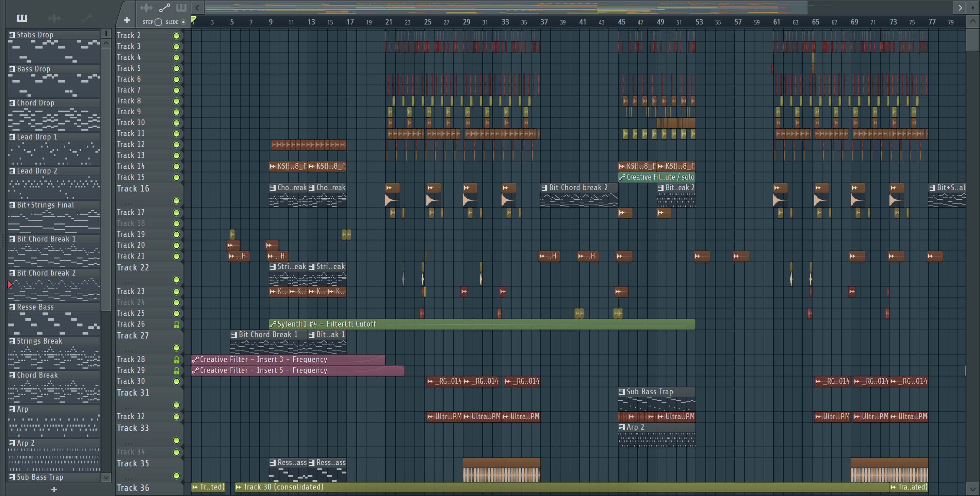Click the green playback start marker
Viewport: 980px width, 496px height.
click(194, 20)
